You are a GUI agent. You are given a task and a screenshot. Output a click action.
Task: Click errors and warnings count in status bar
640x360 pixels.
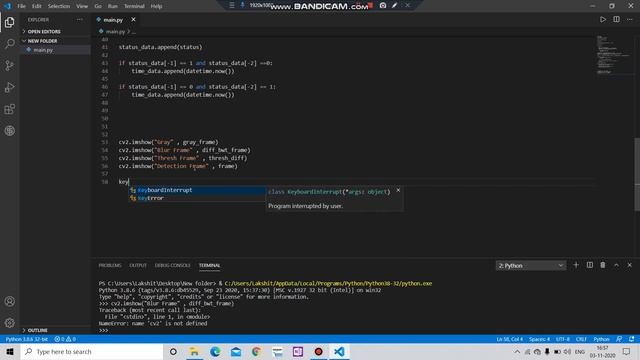[x=65, y=339]
